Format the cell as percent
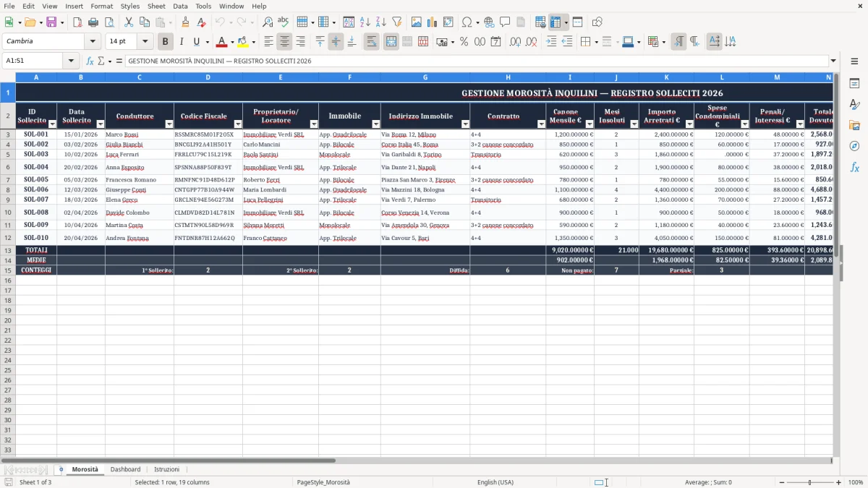 (x=464, y=42)
